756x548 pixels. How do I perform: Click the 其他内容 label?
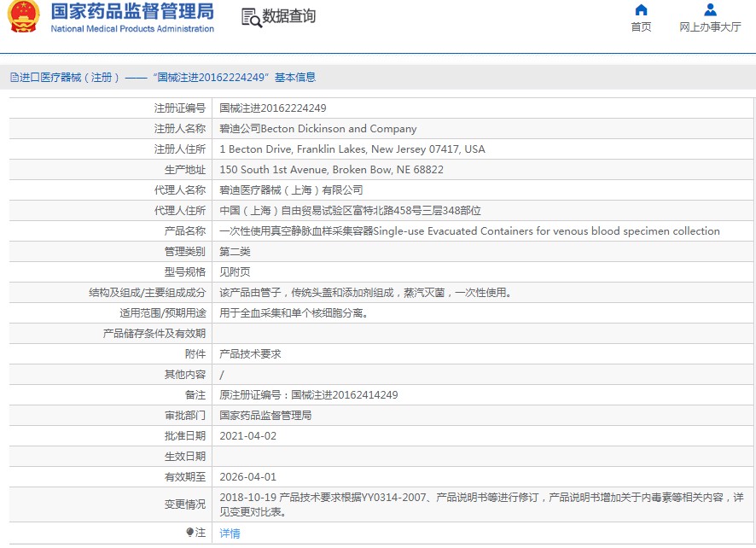click(x=185, y=375)
